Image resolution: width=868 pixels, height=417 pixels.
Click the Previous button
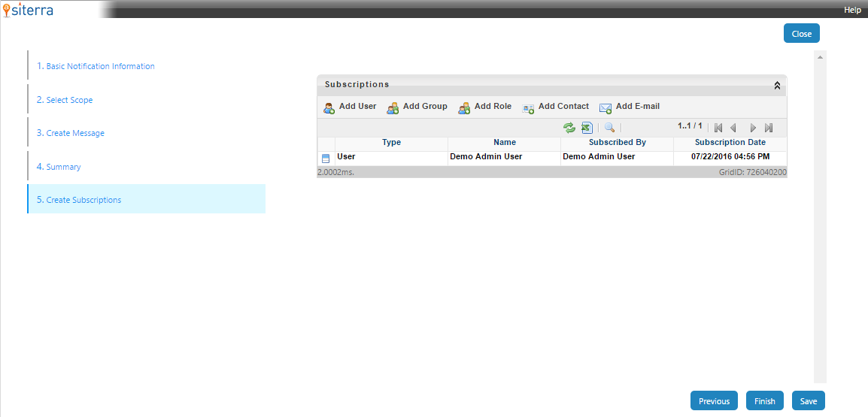click(x=714, y=401)
